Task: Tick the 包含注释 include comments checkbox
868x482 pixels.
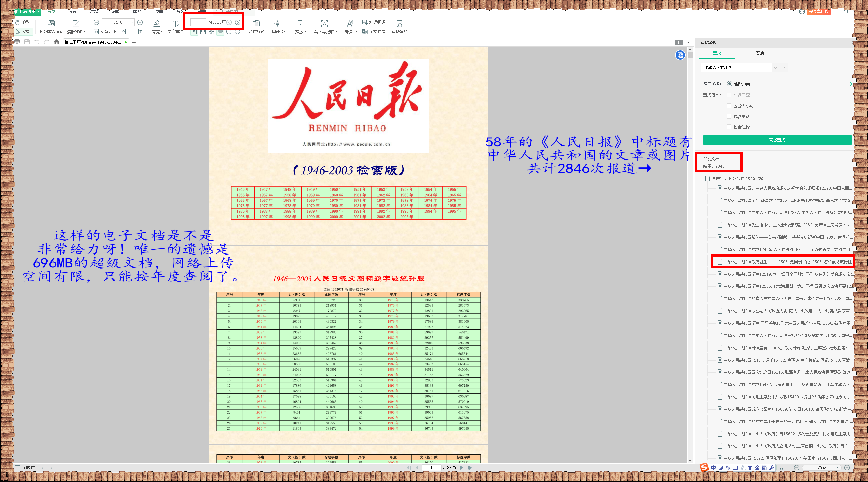Action: point(729,127)
